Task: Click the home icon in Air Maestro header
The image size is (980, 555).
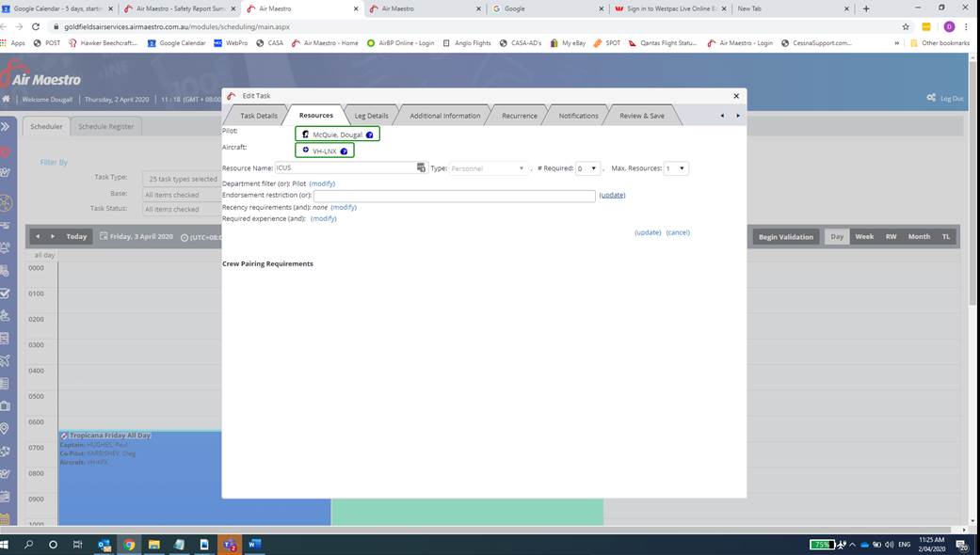Action: pyautogui.click(x=7, y=99)
